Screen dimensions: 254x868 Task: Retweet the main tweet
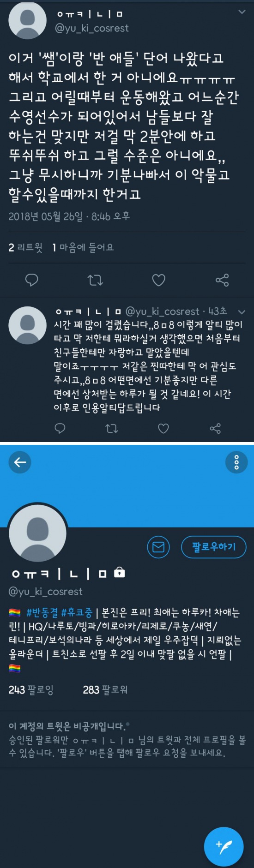coord(95,280)
